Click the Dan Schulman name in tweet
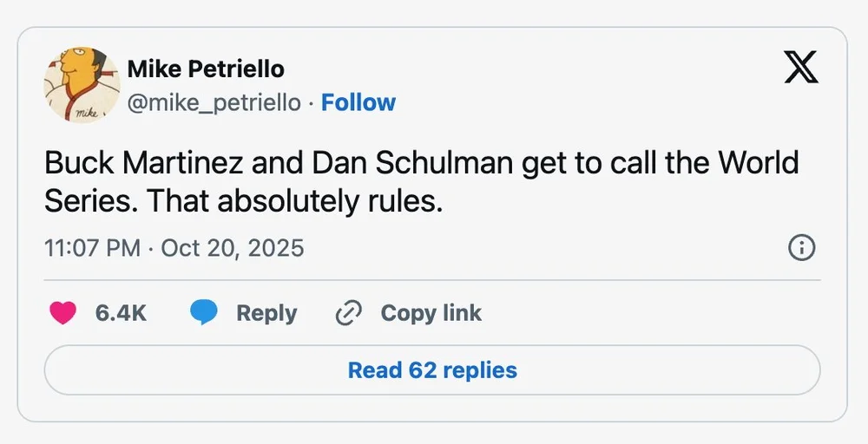 pyautogui.click(x=412, y=162)
